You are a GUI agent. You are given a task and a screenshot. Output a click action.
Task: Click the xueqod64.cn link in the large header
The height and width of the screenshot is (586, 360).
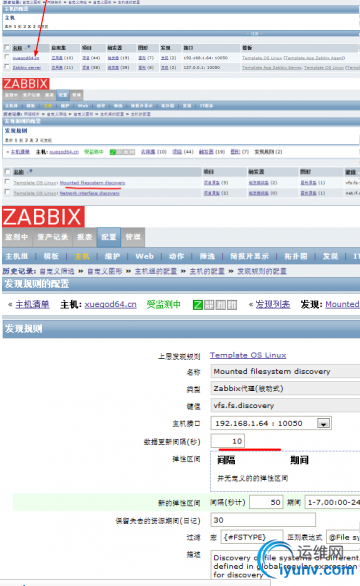click(110, 305)
